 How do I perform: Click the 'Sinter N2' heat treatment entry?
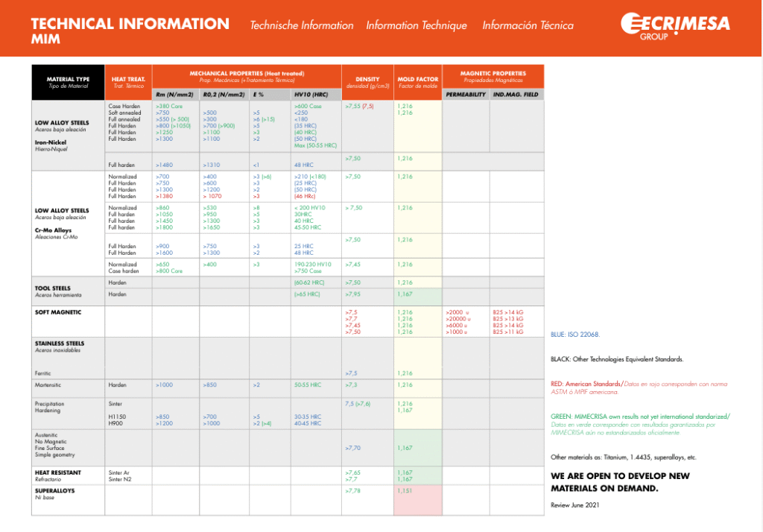[120, 479]
